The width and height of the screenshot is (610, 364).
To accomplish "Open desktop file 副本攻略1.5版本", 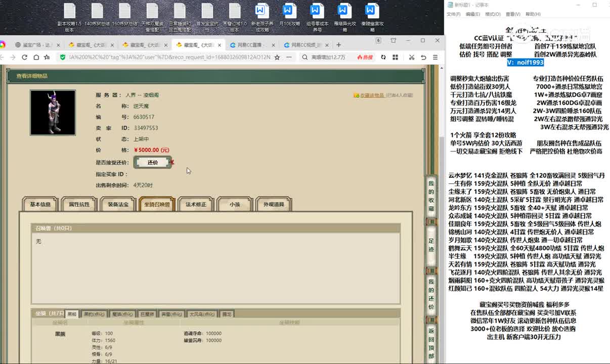I will point(69,18).
